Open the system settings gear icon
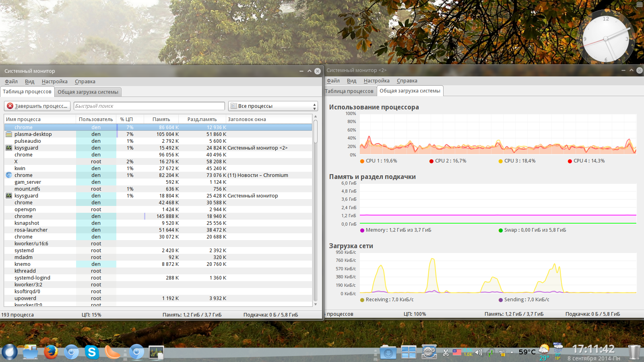644x362 pixels. [429, 352]
